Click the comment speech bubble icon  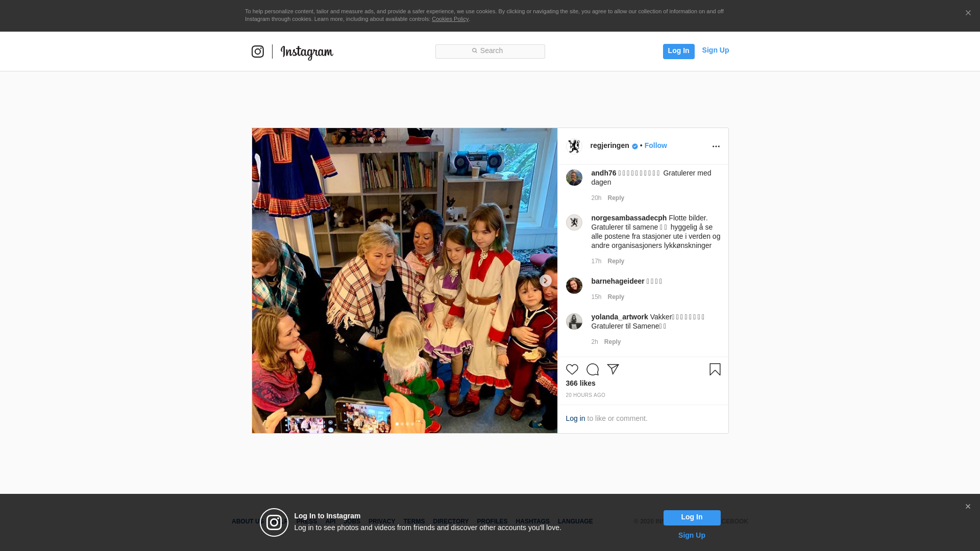593,369
